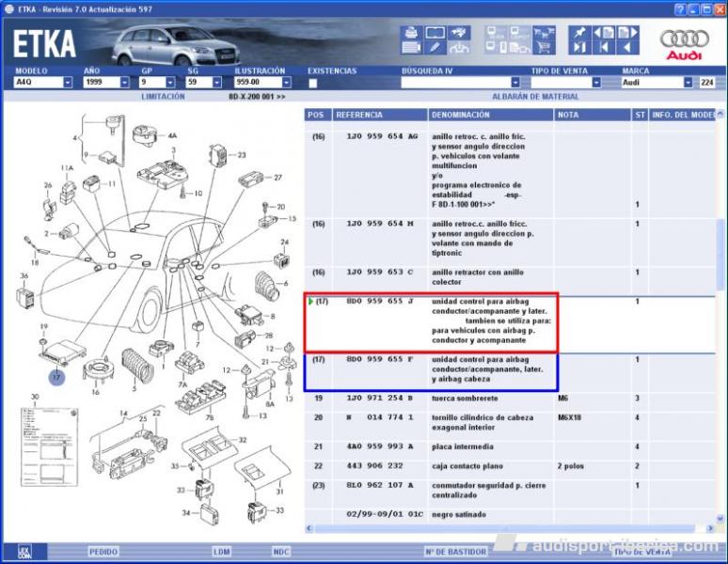The image size is (728, 564).
Task: Click the NDC button
Action: coord(281,552)
